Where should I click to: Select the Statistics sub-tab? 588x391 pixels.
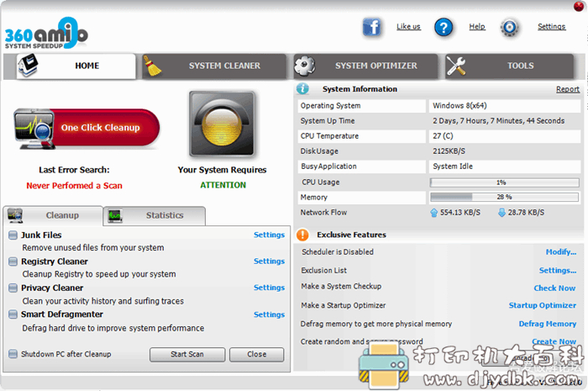[x=155, y=216]
